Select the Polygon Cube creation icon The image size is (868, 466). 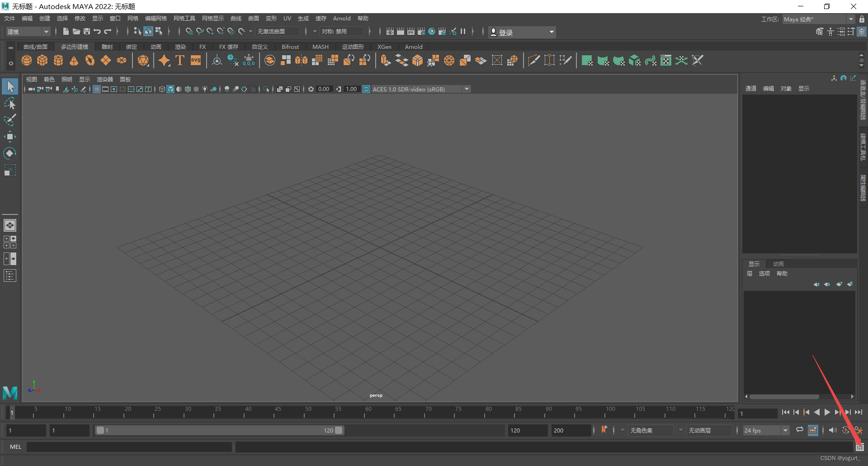click(42, 60)
